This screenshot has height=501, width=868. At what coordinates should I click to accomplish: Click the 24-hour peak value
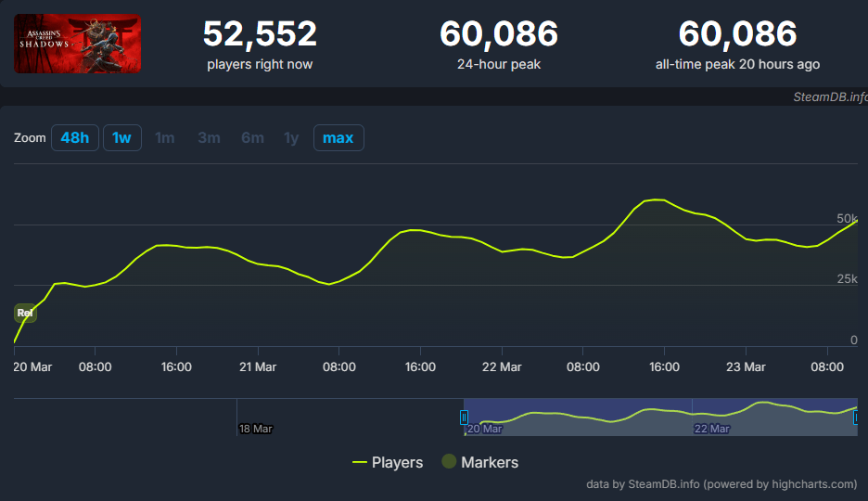tap(499, 35)
